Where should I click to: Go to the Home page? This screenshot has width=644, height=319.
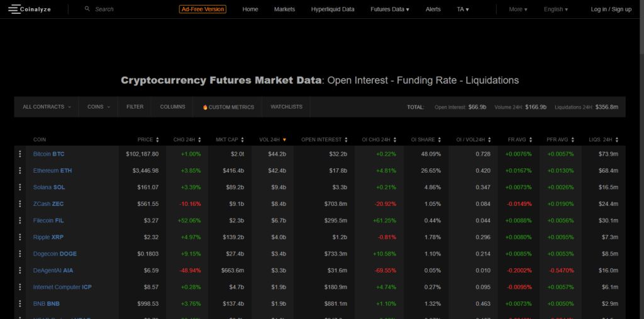[x=250, y=9]
